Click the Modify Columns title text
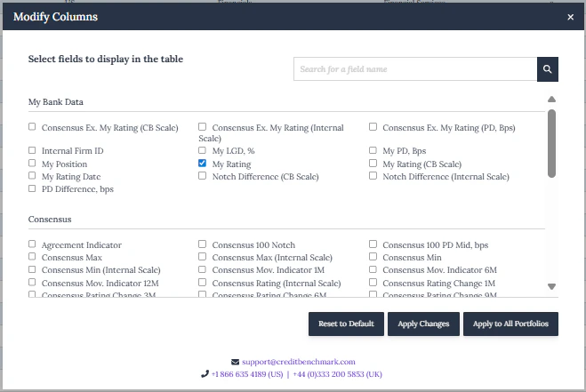The width and height of the screenshot is (586, 392). click(x=55, y=17)
